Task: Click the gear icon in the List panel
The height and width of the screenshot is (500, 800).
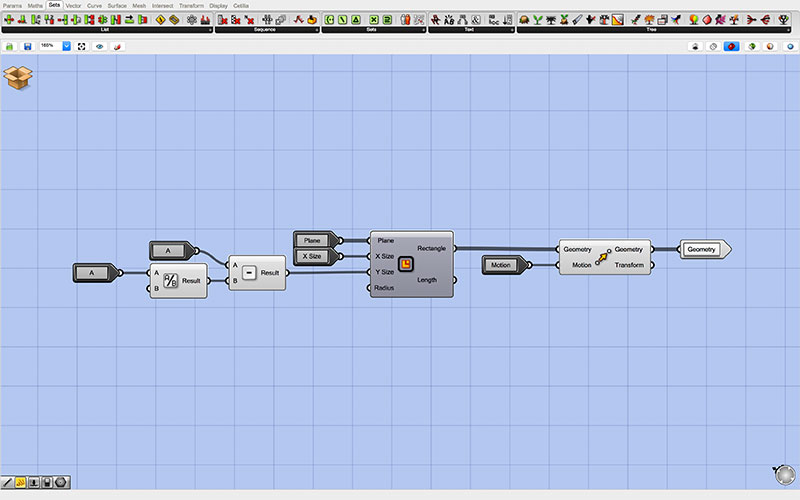Action: pos(192,20)
